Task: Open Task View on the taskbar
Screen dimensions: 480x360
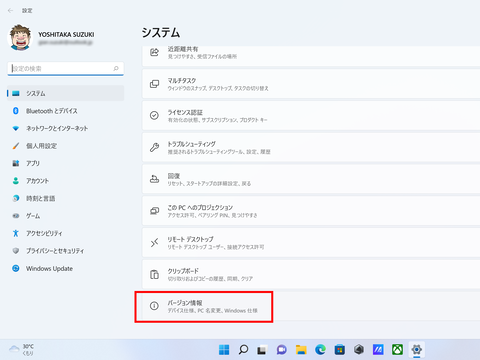Action: pos(262,350)
